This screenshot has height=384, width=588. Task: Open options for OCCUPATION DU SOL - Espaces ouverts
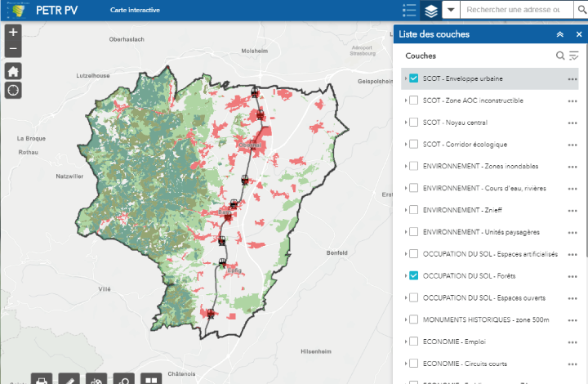[x=572, y=298]
